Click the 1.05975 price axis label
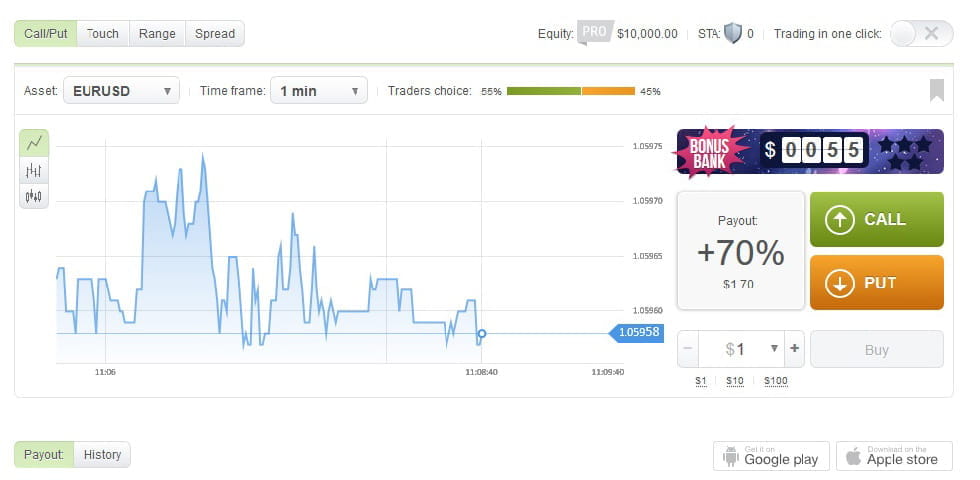The image size is (980, 480). (x=648, y=146)
